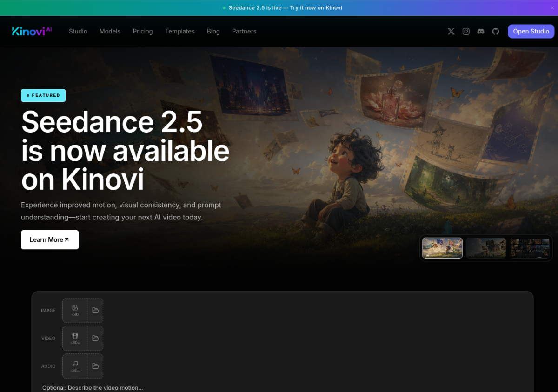
Task: Click the video motion description prompt field
Action: coord(282,388)
